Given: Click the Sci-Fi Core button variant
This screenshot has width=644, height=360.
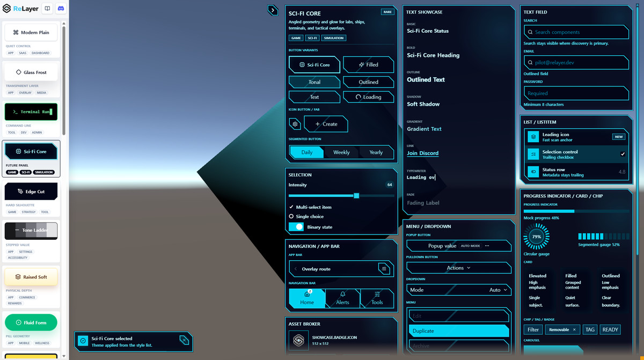Looking at the screenshot, I should point(314,64).
